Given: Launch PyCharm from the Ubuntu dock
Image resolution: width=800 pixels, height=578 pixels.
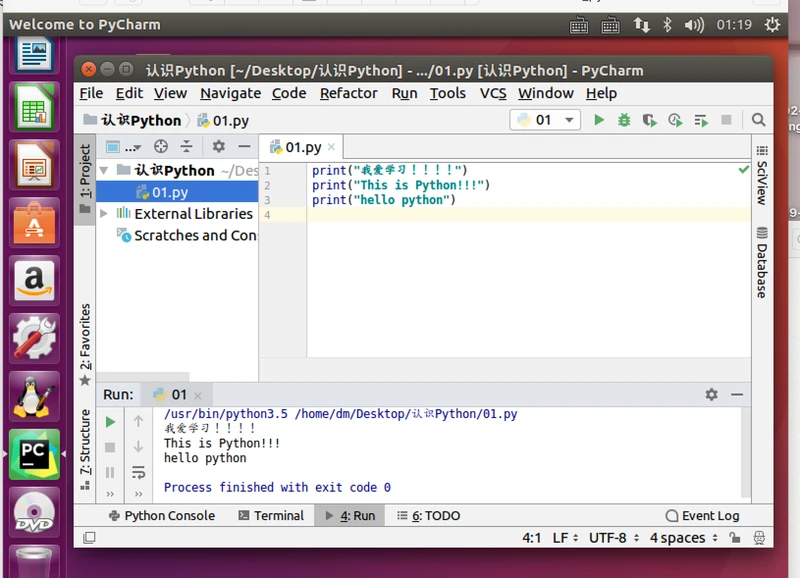Looking at the screenshot, I should [34, 454].
